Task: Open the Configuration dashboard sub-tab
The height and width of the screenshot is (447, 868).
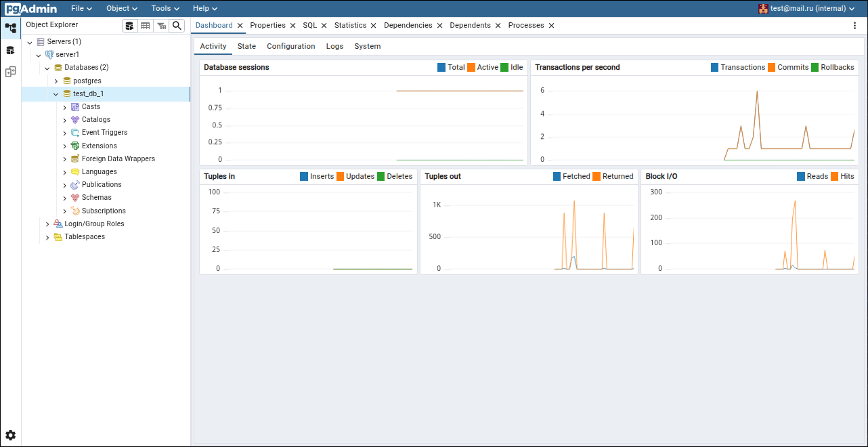Action: tap(290, 46)
